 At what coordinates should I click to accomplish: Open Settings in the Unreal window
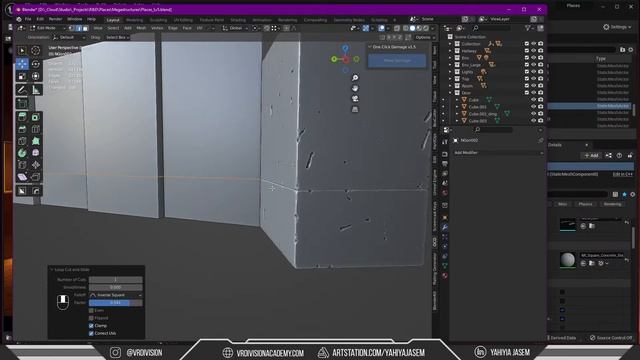click(x=617, y=27)
